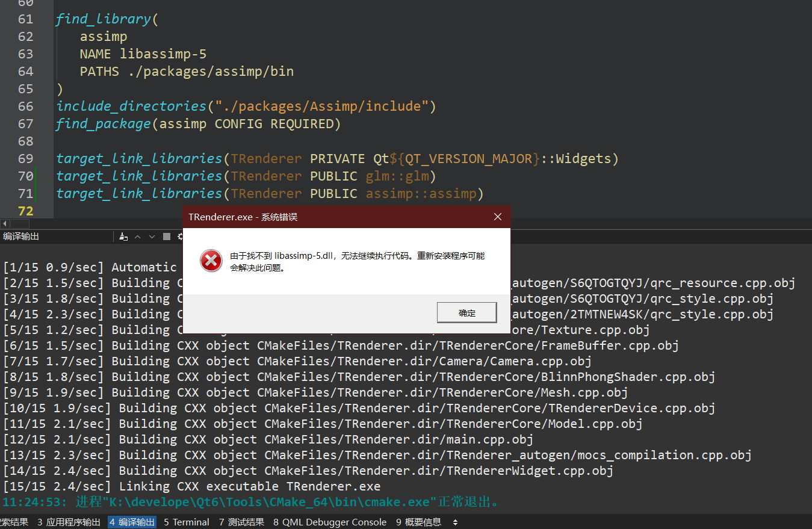
Task: Click the editor horizontal scrollbar left arrow
Action: 5,223
